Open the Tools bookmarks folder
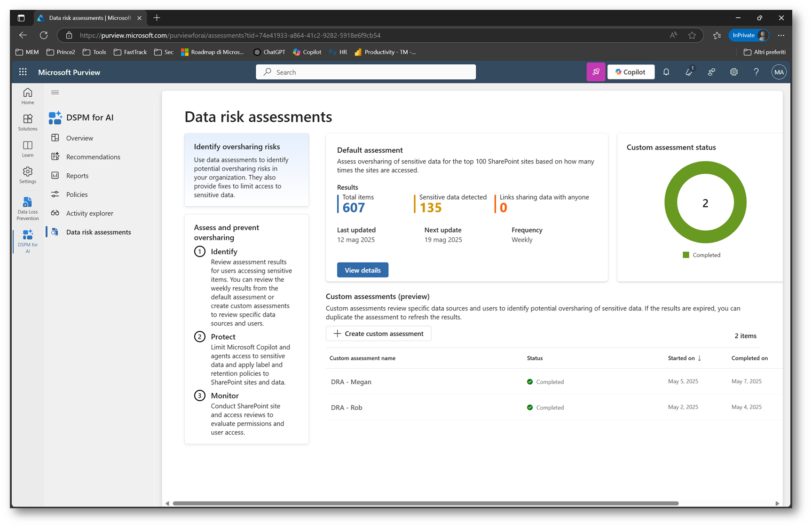Viewport: 812px width, 528px height. 94,52
